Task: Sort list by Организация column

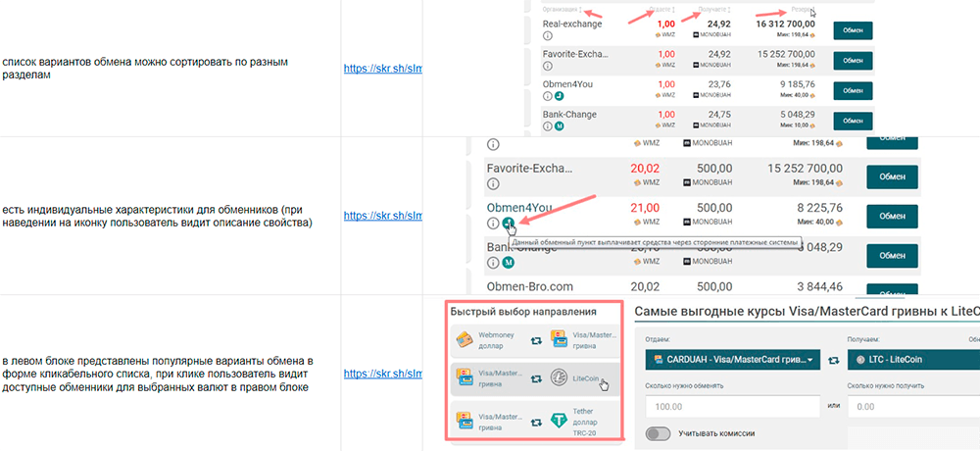Action: tap(562, 10)
